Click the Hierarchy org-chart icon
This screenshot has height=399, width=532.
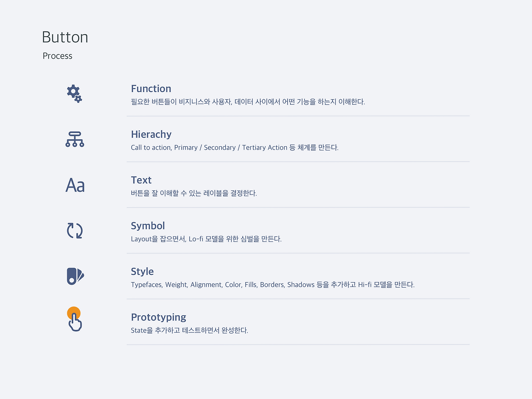(75, 139)
